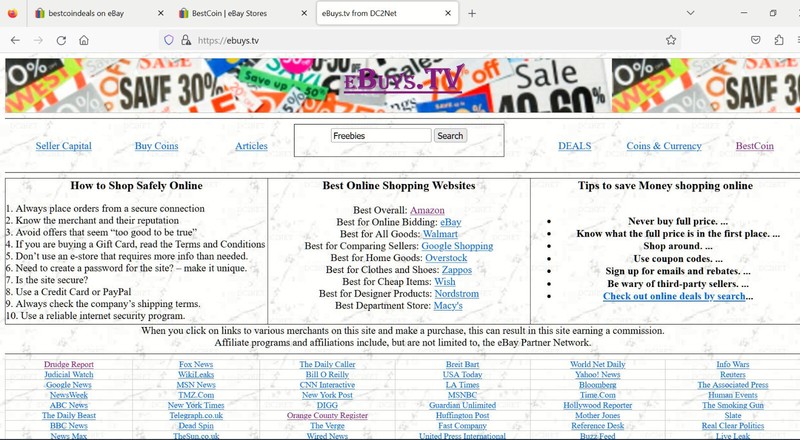
Task: Open the WikiLeaks link
Action: (196, 375)
